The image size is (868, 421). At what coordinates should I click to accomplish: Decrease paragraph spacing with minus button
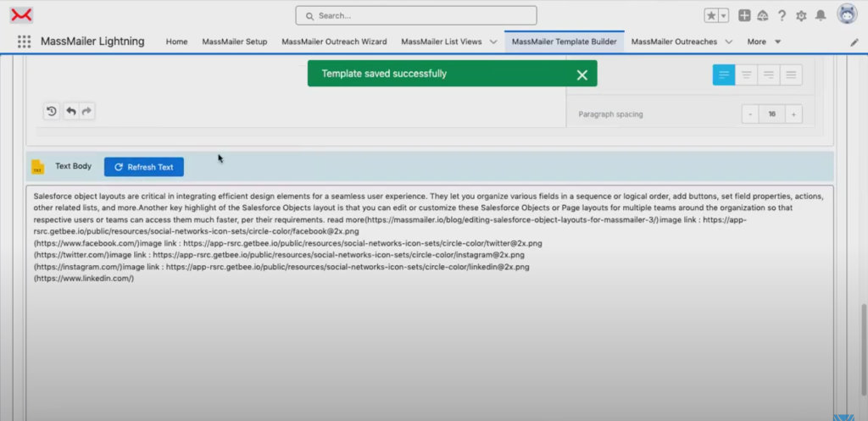click(750, 114)
